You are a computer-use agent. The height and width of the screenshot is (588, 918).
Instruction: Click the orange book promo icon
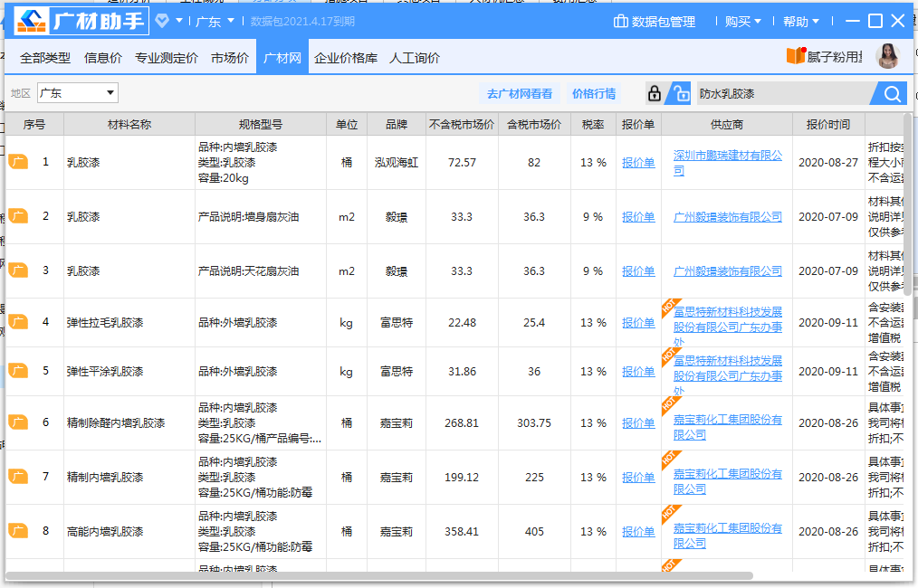[x=796, y=55]
